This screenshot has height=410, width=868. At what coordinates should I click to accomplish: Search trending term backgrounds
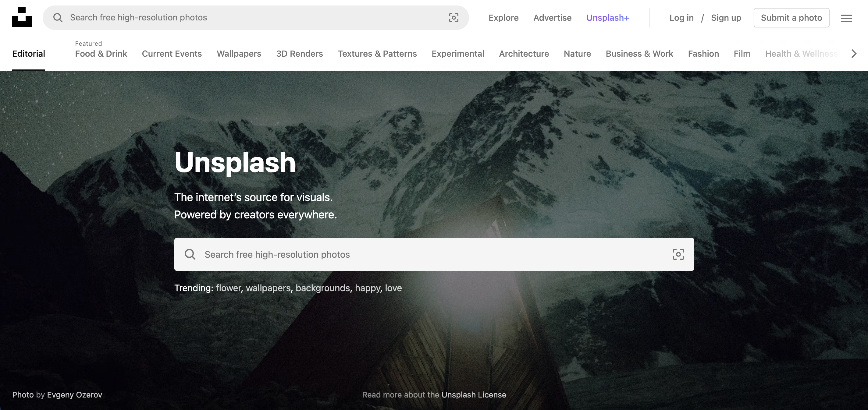pos(323,288)
